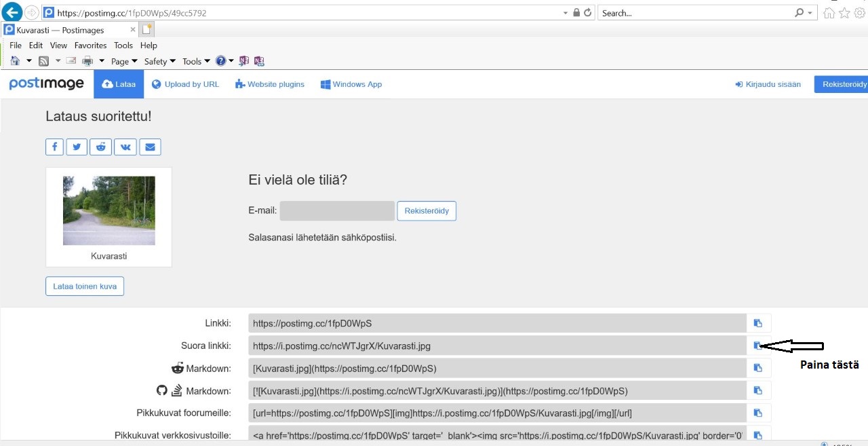The image size is (868, 446).
Task: Select the Pikkukuvat foorumeille code field
Action: click(x=497, y=413)
